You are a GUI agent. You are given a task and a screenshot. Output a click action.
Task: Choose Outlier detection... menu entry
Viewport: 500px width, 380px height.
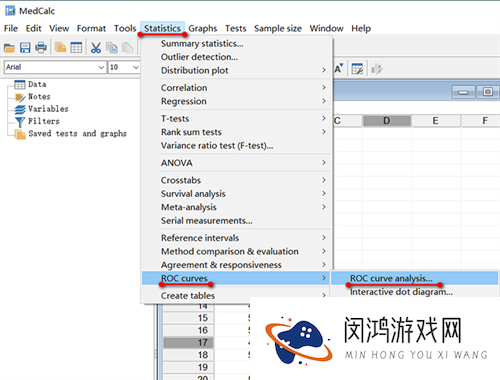tap(237, 57)
